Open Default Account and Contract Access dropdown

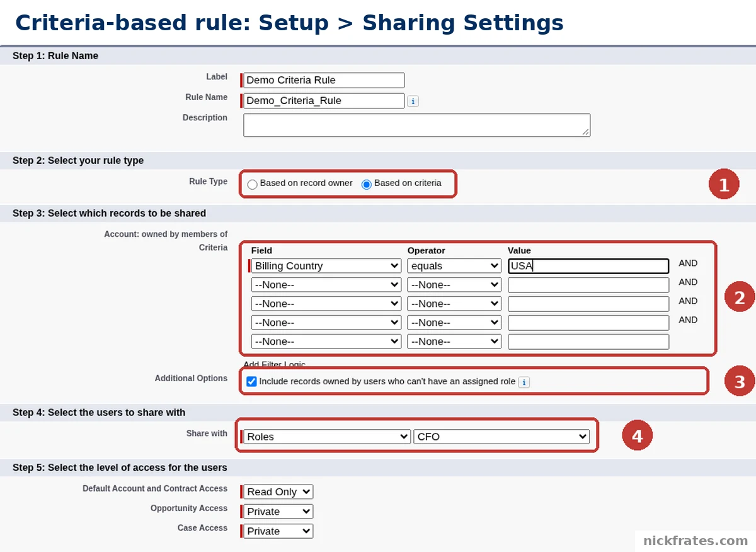tap(278, 492)
